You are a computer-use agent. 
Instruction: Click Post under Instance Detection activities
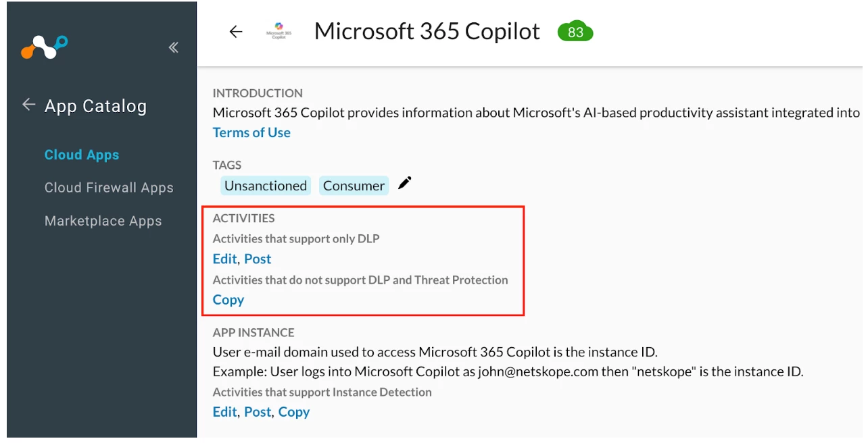pos(258,412)
